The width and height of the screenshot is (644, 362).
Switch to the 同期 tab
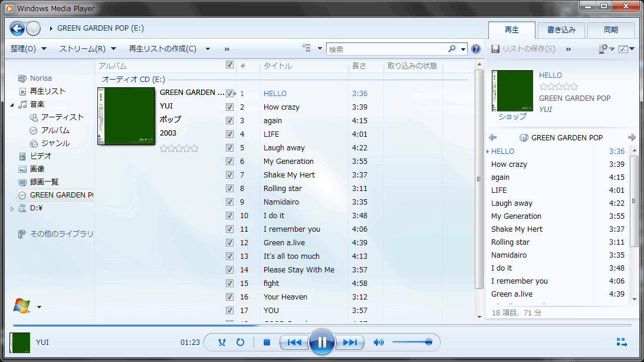click(x=611, y=29)
